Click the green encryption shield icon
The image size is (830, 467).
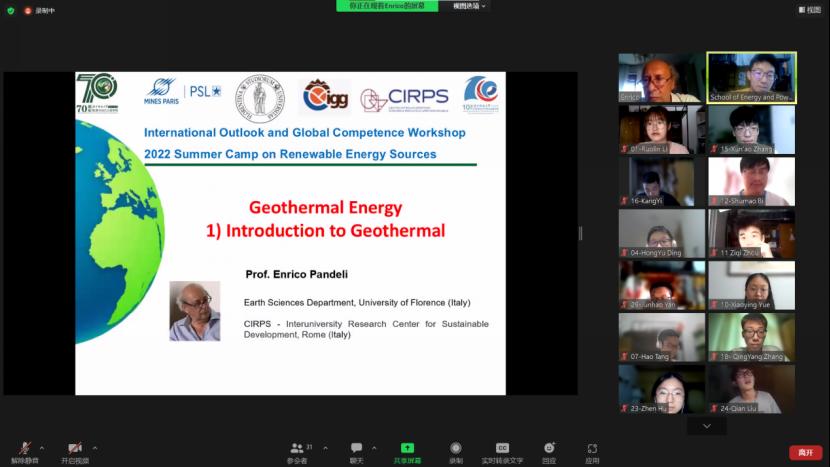[x=11, y=10]
